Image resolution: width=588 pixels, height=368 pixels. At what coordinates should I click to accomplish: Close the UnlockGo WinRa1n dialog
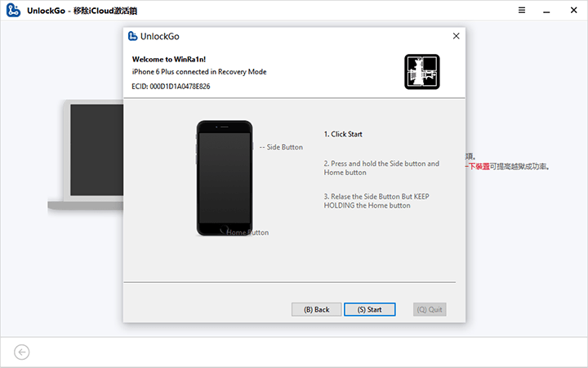coord(456,36)
